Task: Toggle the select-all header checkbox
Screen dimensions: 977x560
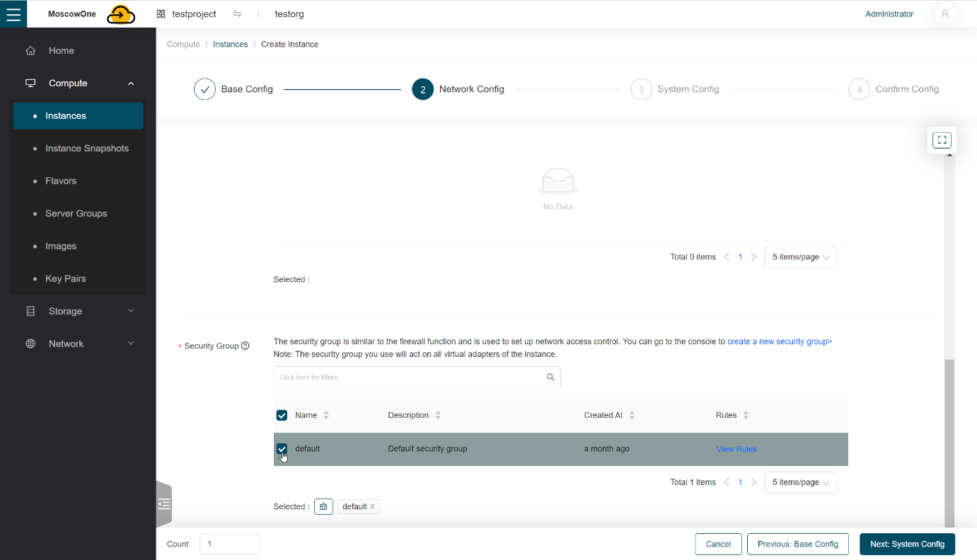Action: pyautogui.click(x=282, y=415)
